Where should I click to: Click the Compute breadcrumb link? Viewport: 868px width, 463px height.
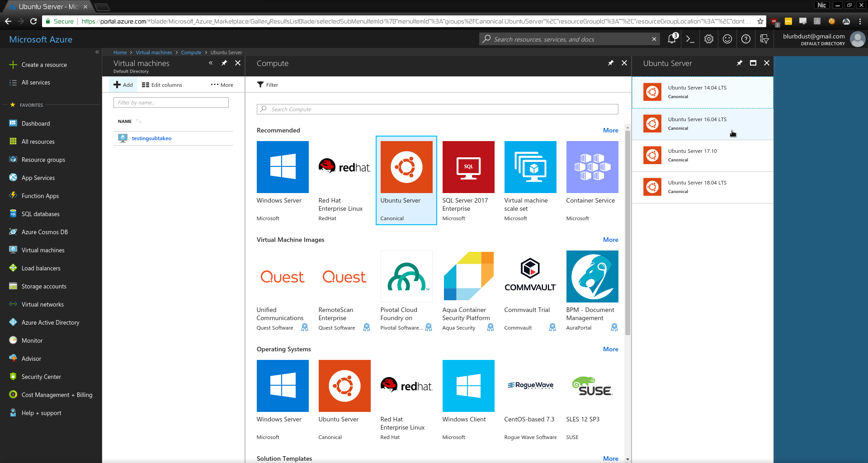[191, 52]
